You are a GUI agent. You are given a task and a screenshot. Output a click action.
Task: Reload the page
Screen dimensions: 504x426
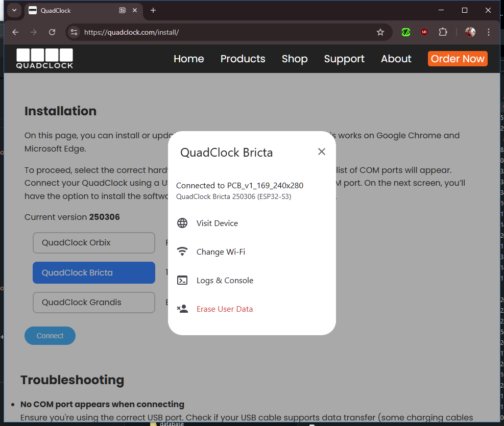[x=52, y=32]
